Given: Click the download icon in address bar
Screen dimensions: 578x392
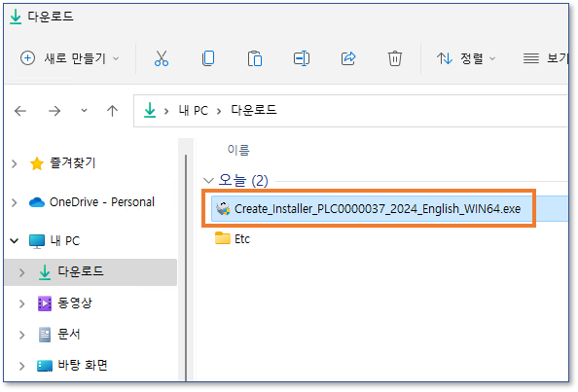Looking at the screenshot, I should click(x=150, y=110).
